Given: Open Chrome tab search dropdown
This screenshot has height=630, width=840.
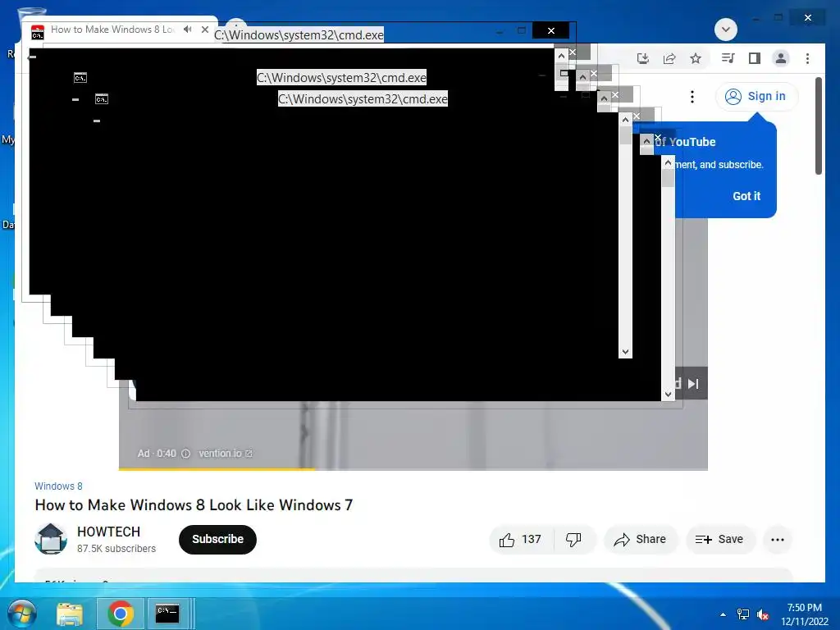Looking at the screenshot, I should pyautogui.click(x=726, y=30).
